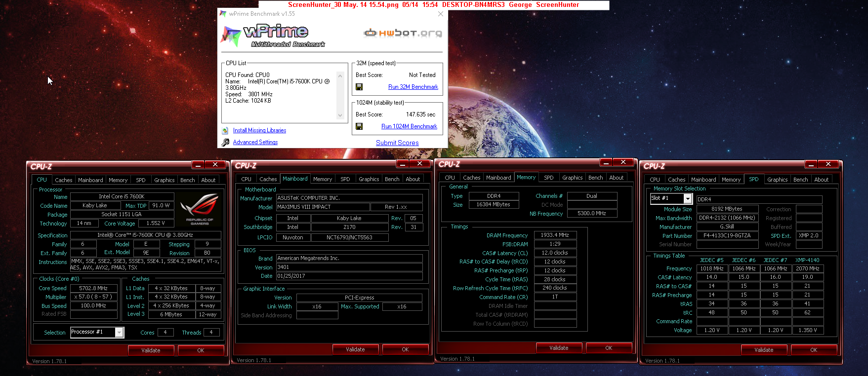This screenshot has height=376, width=868.
Task: Select SPD tab in CPU-Z Memory window
Action: click(549, 178)
